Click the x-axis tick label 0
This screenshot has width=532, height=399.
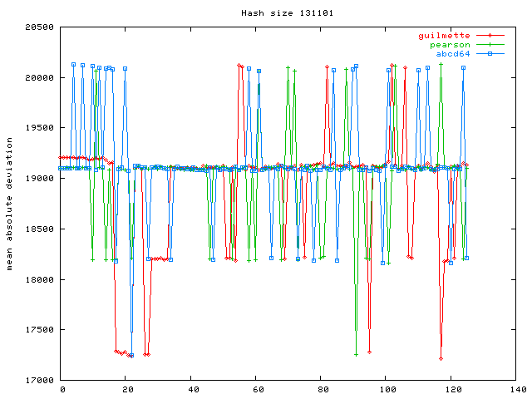pos(62,390)
